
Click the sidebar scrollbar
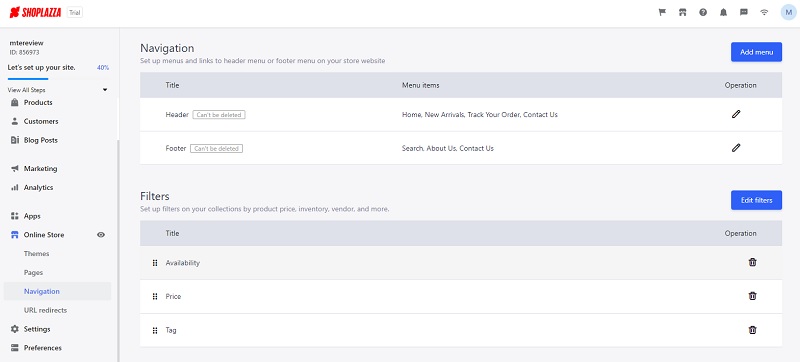pos(118,250)
